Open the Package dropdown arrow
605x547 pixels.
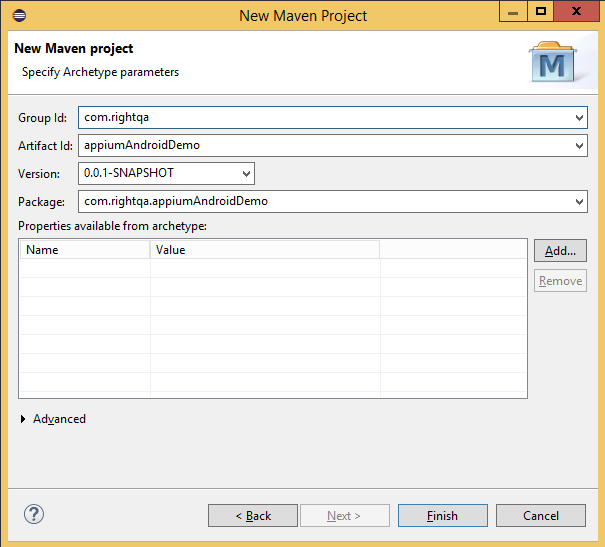coord(579,201)
